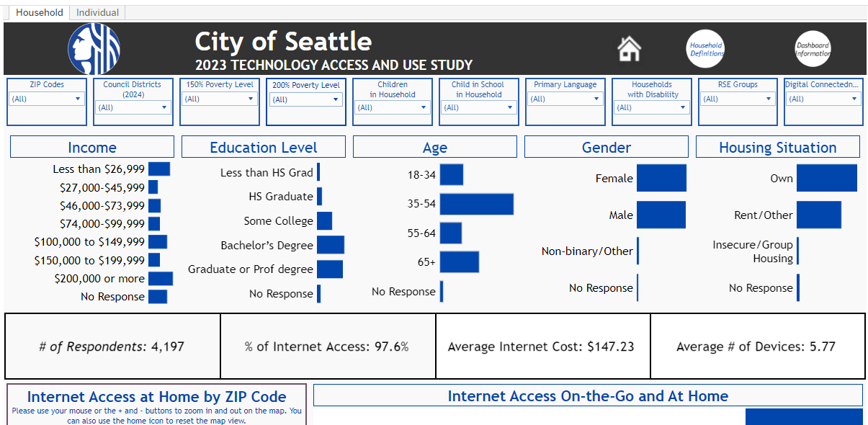Switch to the Individual tab
Viewport: 868px width, 425px height.
[x=97, y=12]
